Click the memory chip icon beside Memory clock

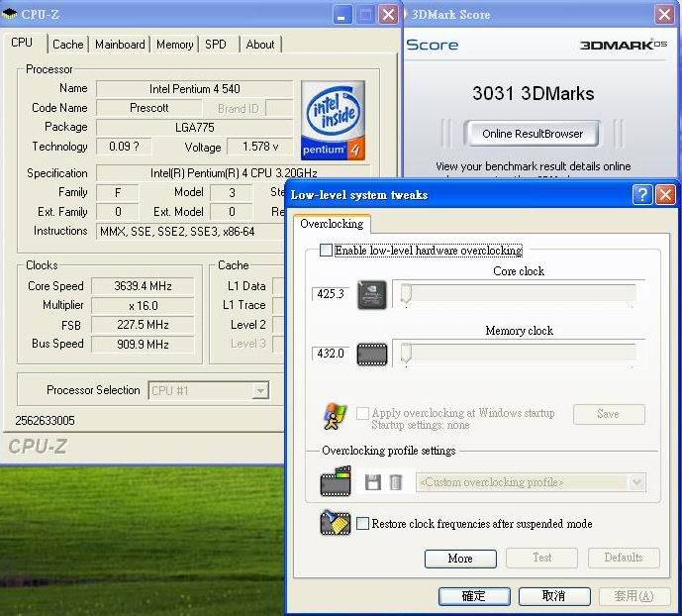372,354
